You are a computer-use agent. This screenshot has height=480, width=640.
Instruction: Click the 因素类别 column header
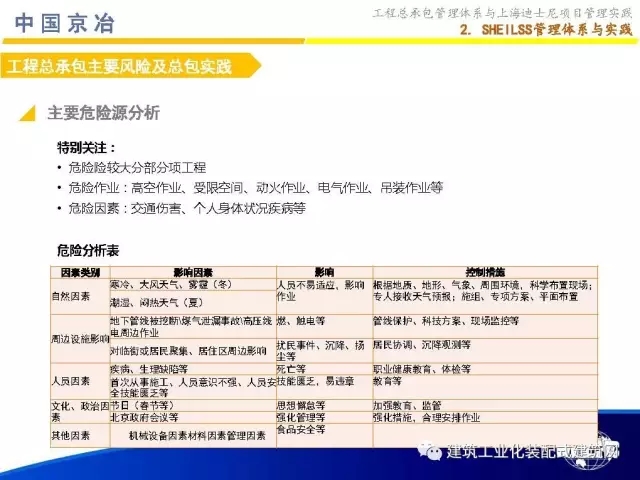pos(79,272)
